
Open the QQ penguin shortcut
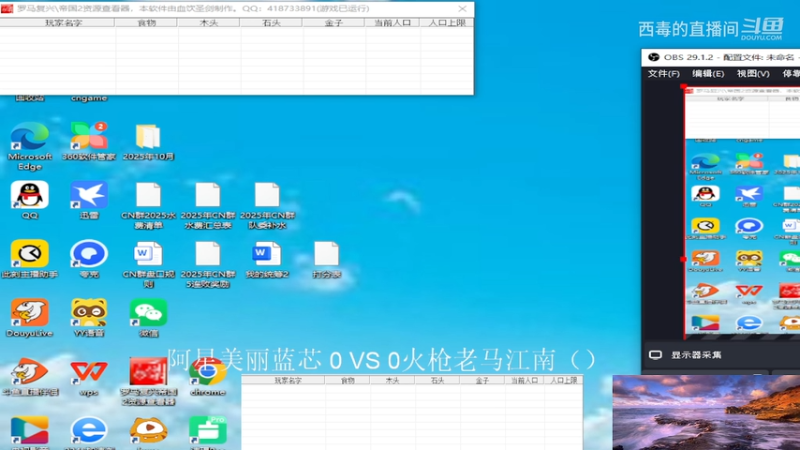point(30,199)
